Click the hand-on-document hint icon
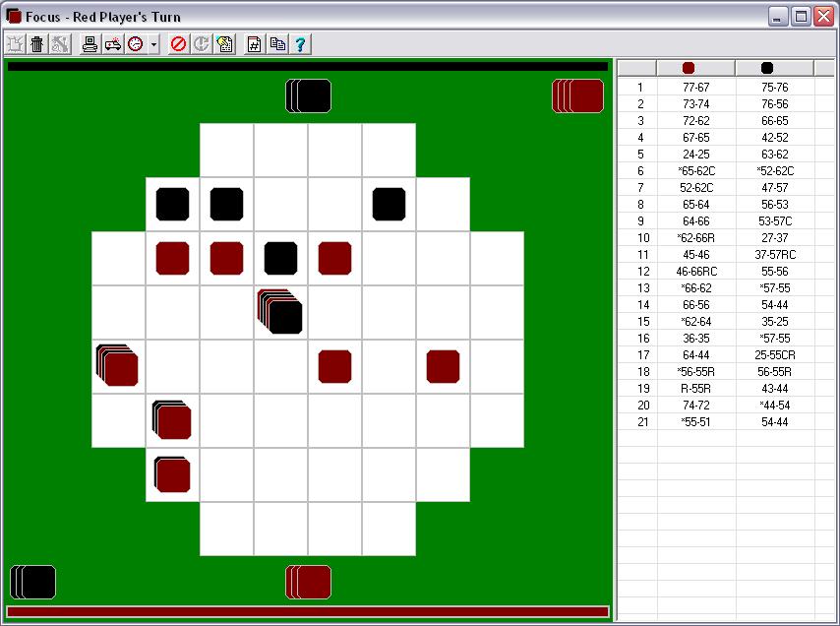 (x=224, y=44)
